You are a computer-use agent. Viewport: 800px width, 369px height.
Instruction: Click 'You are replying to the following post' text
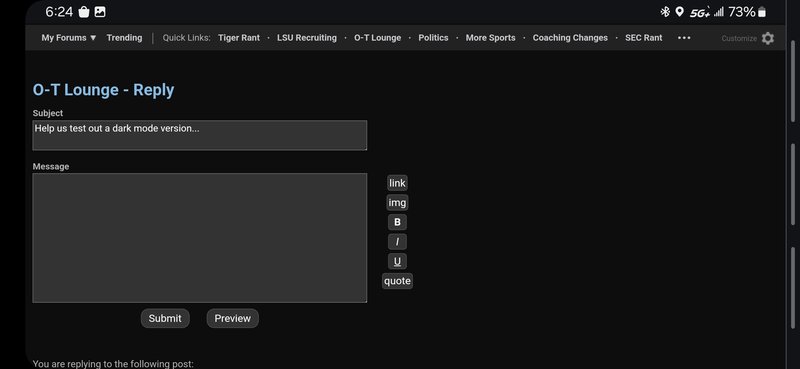(113, 364)
